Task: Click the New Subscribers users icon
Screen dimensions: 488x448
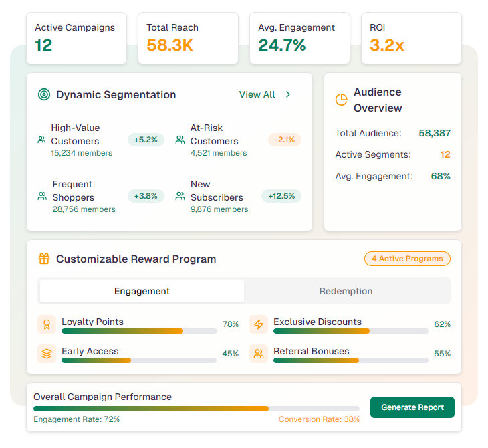Action: pos(180,197)
